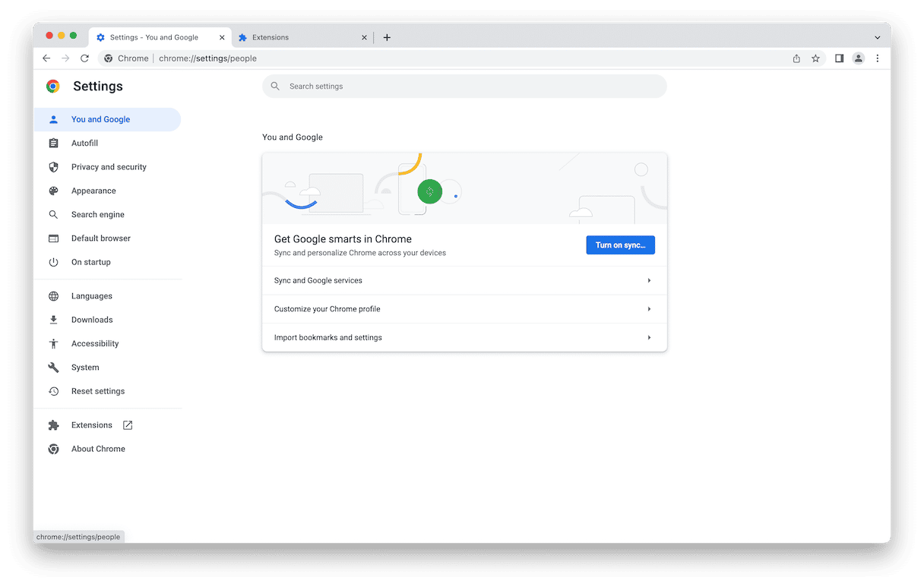Open About Chrome page

pyautogui.click(x=107, y=449)
